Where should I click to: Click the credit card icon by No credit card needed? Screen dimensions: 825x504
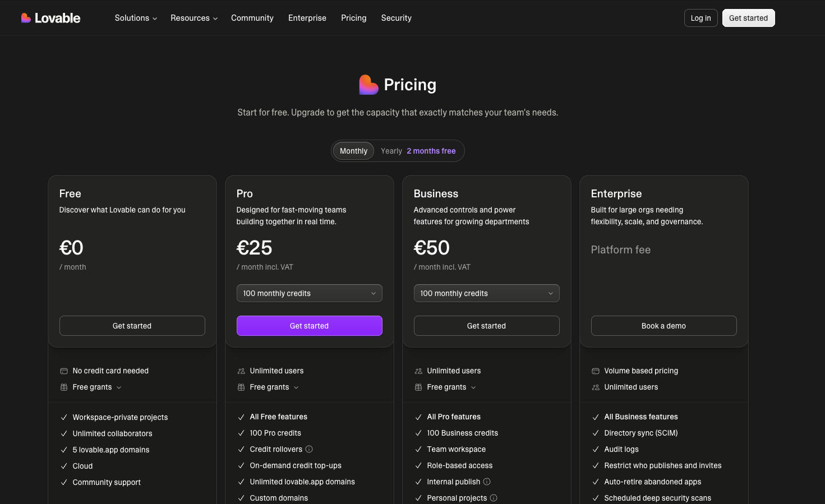click(x=64, y=371)
